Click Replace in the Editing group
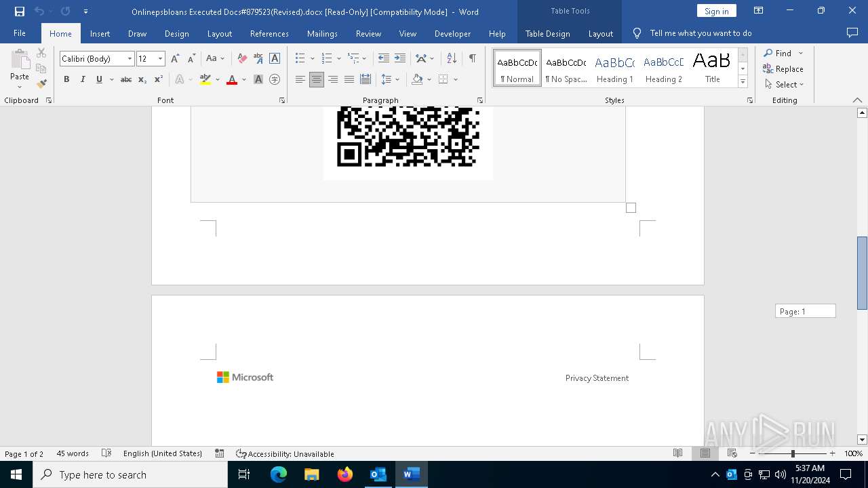The image size is (868, 488). 783,69
